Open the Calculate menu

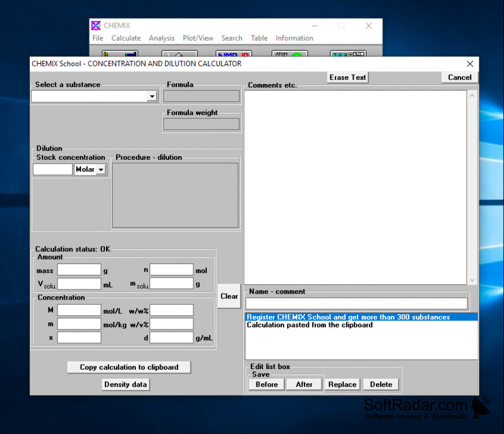(126, 38)
